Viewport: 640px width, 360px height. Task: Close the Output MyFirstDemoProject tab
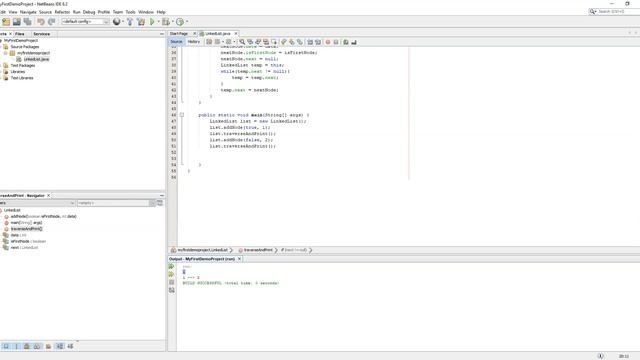coord(240,259)
